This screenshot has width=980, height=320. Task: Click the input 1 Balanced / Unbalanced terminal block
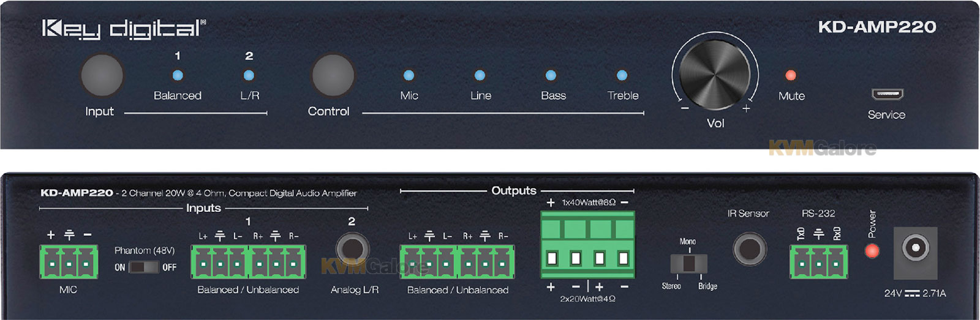248,262
